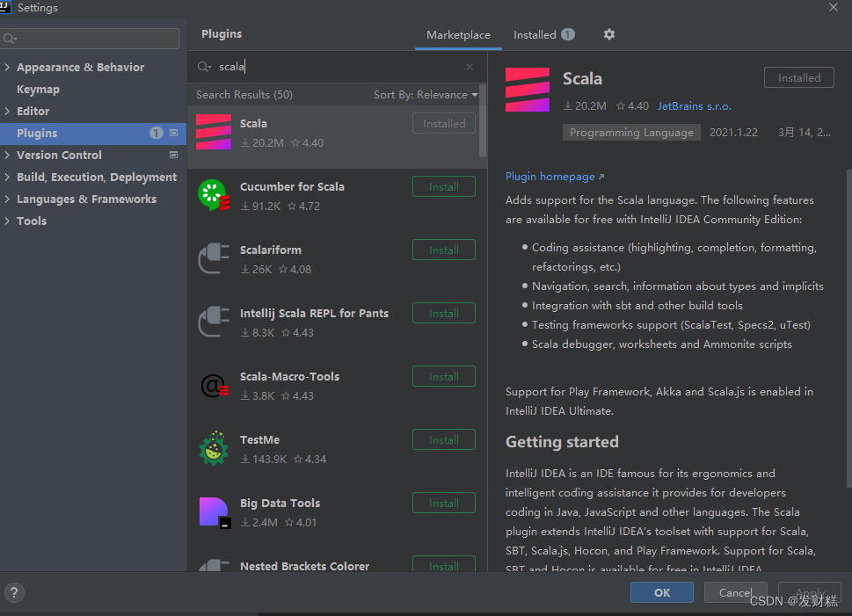
Task: Install the TestMe plugin
Action: [444, 440]
